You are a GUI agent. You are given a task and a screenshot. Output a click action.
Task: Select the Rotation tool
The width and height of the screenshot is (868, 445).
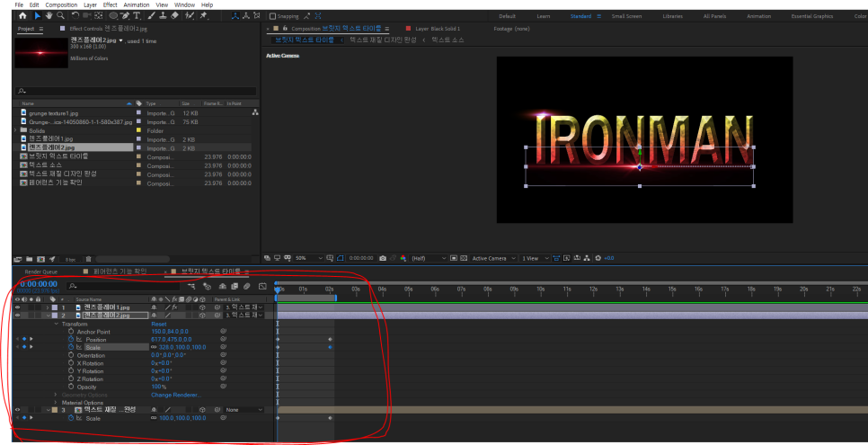tap(75, 16)
